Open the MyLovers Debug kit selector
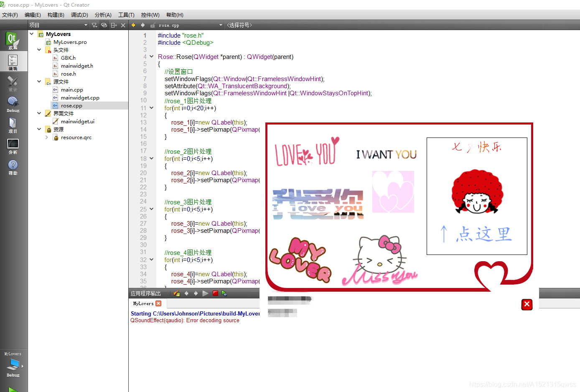The width and height of the screenshot is (580, 392). pos(13,364)
